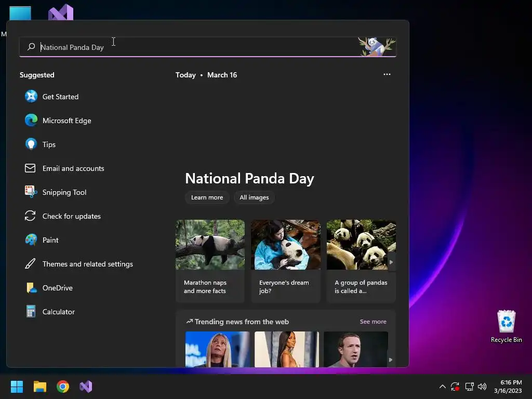Image resolution: width=532 pixels, height=399 pixels.
Task: Open the Calculator app icon
Action: 31,312
